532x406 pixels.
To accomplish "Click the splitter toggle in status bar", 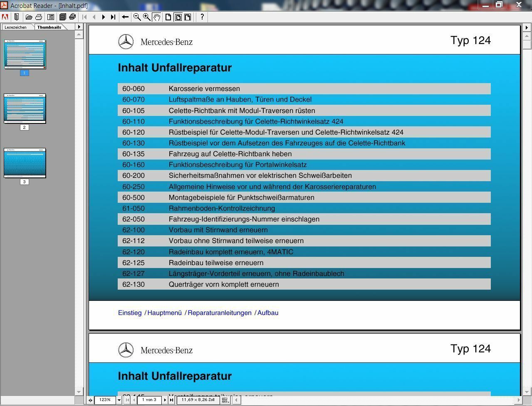I will coord(90,400).
